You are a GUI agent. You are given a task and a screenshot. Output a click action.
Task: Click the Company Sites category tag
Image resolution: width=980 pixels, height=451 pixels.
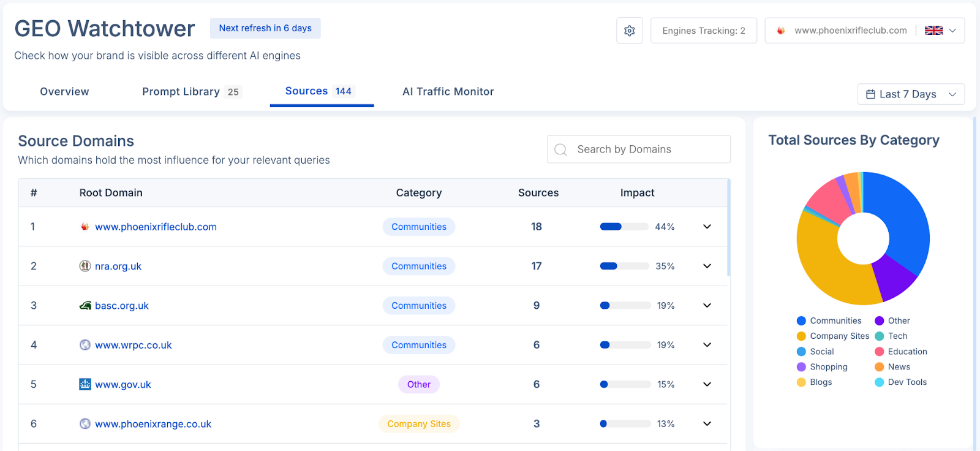coord(419,423)
